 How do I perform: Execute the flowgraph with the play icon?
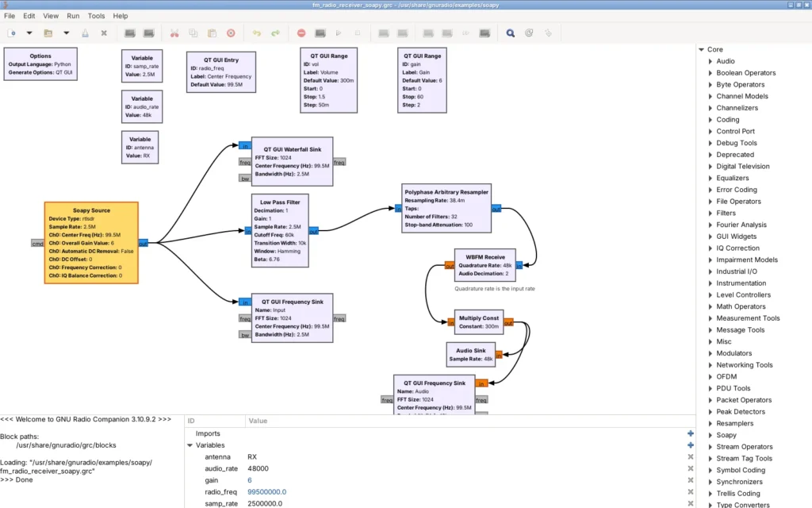(339, 33)
